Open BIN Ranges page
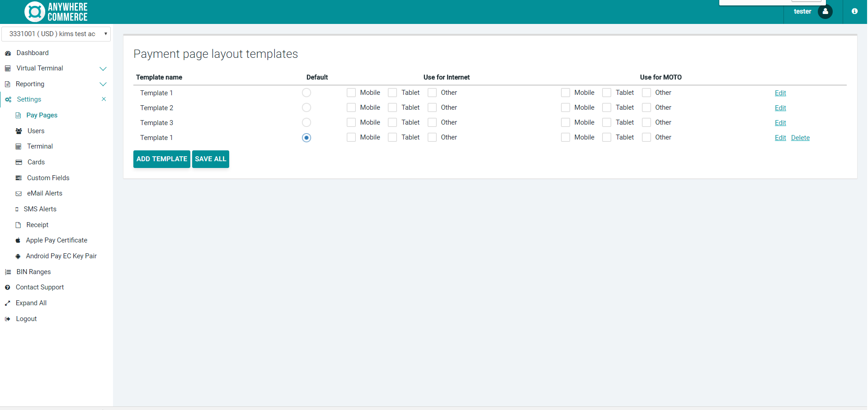This screenshot has width=868, height=410. (33, 272)
